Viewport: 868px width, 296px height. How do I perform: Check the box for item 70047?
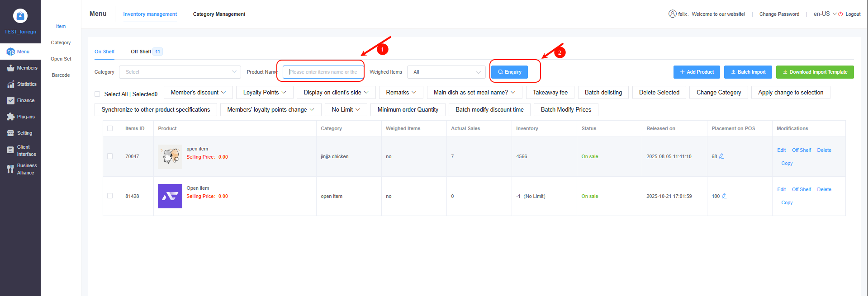[x=110, y=156]
